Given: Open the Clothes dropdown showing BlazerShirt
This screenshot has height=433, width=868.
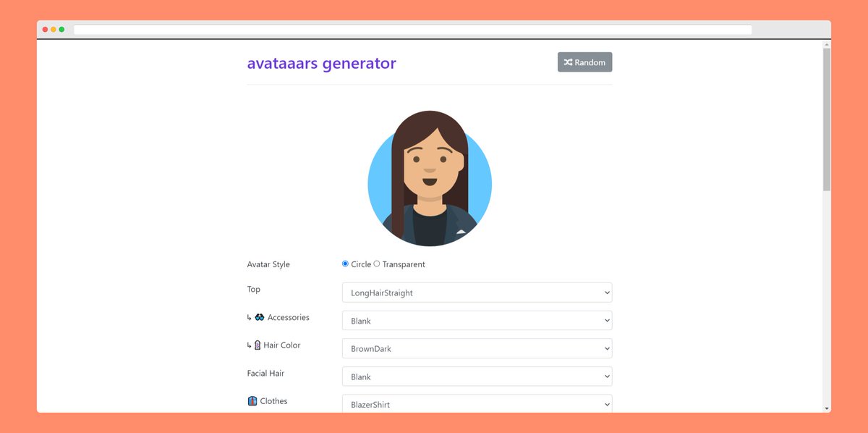Looking at the screenshot, I should pyautogui.click(x=477, y=404).
